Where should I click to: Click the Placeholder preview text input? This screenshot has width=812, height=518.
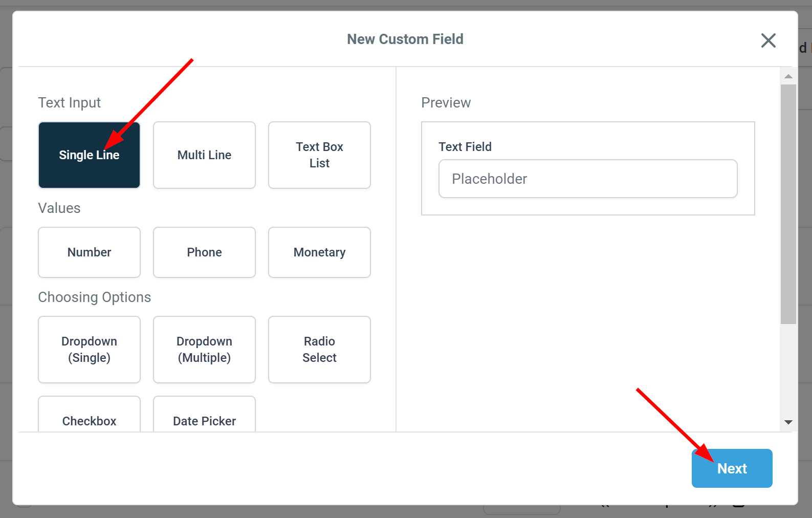point(587,179)
